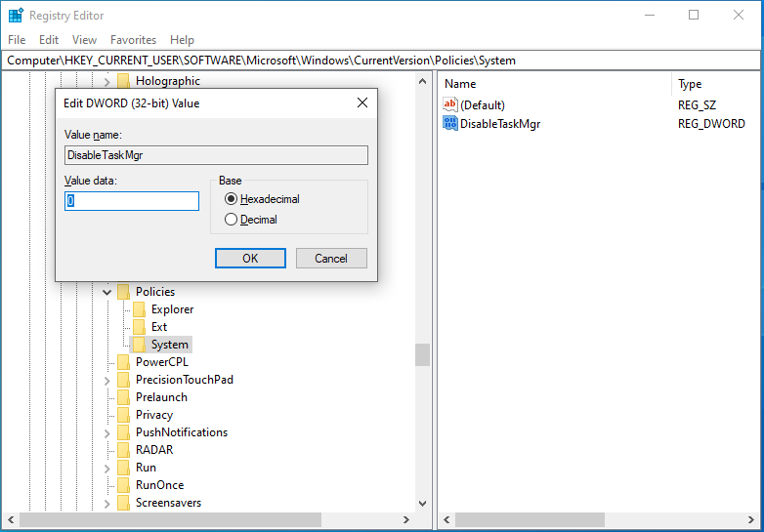Screen dimensions: 764x532
Task: Confirm the DWORD value with OK
Action: [250, 258]
